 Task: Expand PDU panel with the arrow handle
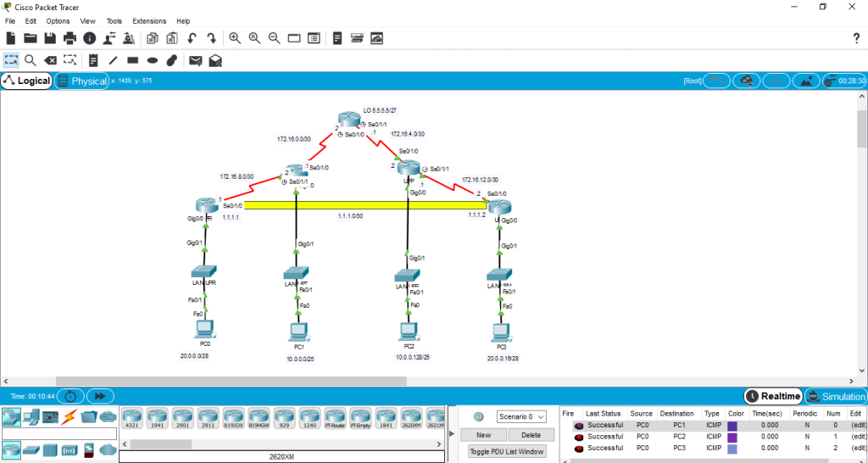453,433
